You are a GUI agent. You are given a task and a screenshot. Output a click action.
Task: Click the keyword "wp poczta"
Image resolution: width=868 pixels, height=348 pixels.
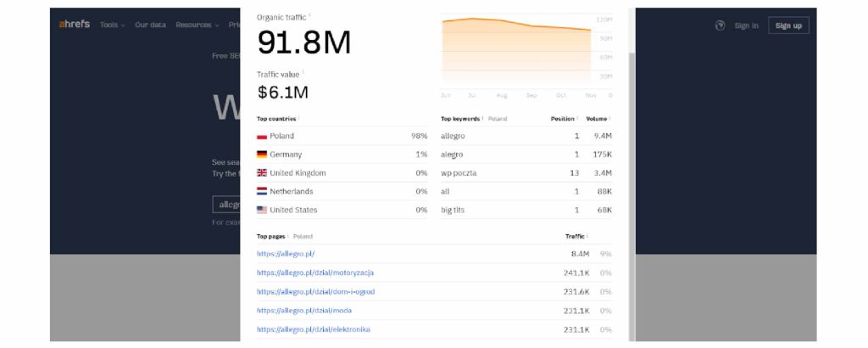459,173
